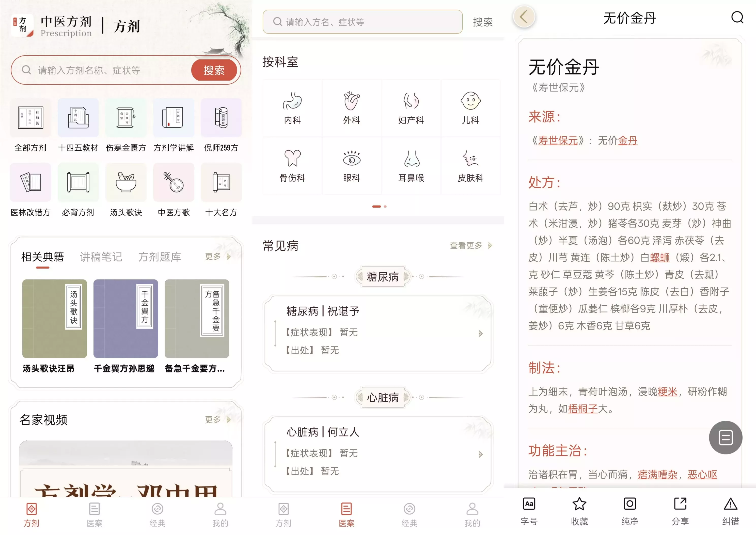Expand 心脏病 | 何立人 case arrow
Viewport: 756px width, 535px height.
pyautogui.click(x=480, y=455)
